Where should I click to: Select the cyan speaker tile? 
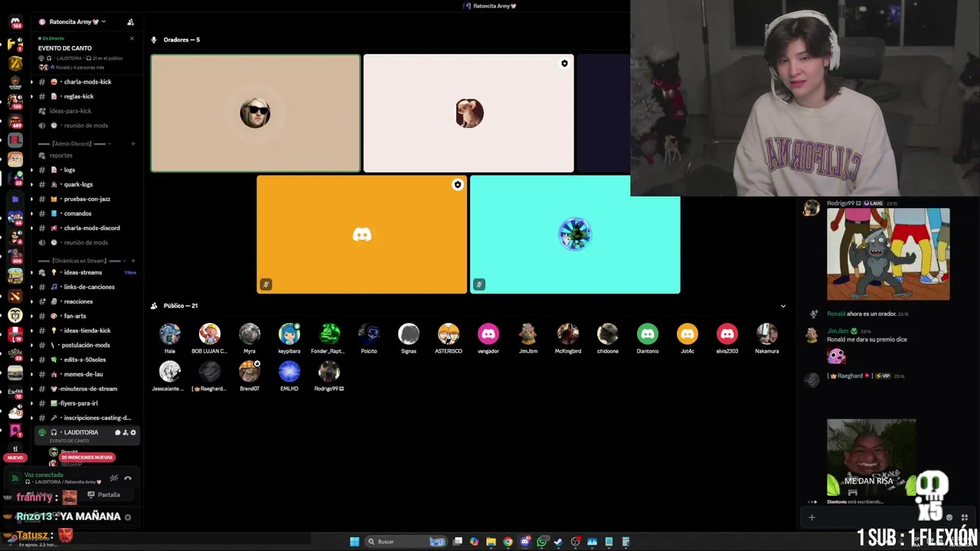(x=575, y=234)
